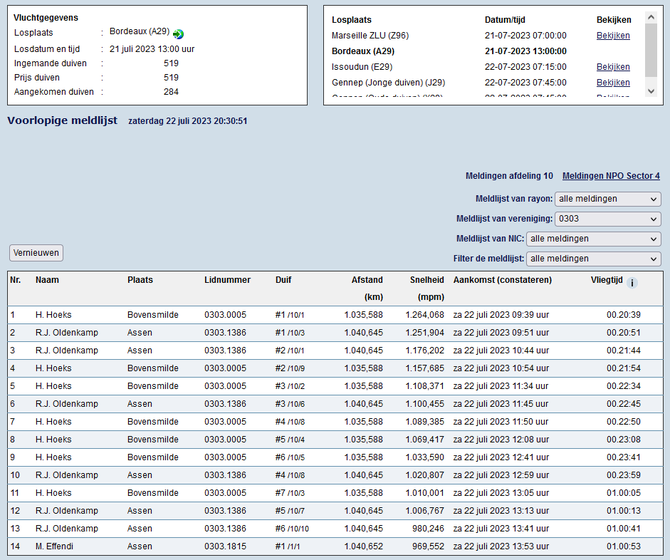Screen dimensions: 670x560
Task: Select the Meldingen afdeling 10 tab
Action: point(509,176)
